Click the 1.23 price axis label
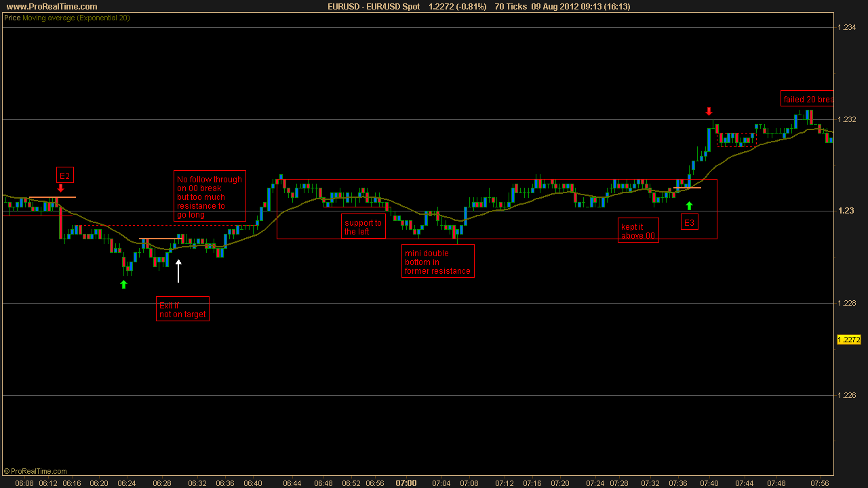 (x=845, y=211)
